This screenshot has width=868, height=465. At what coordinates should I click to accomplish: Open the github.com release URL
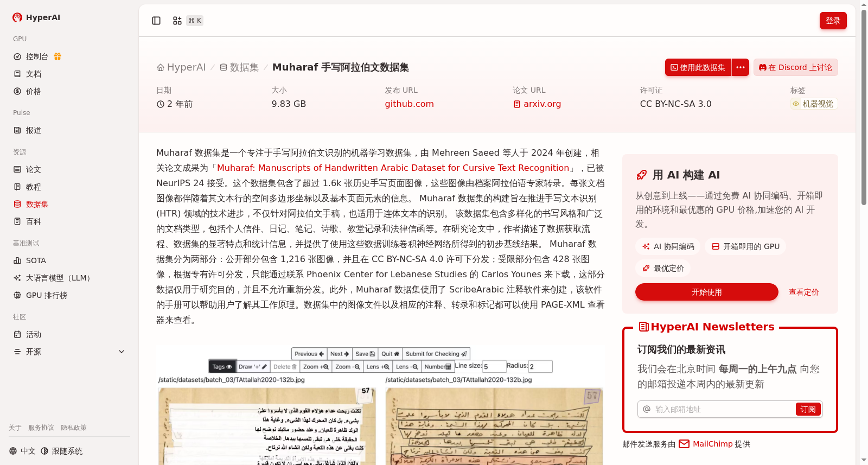coord(410,104)
